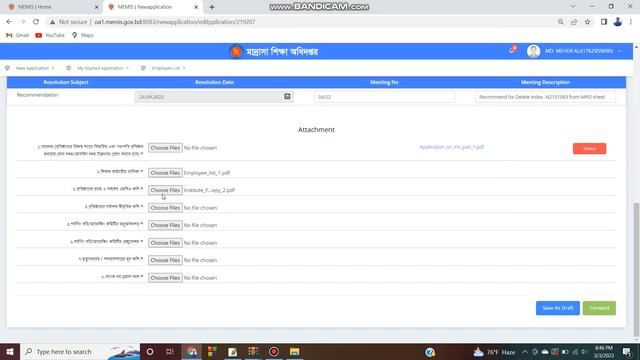
Task: Switch to the MEMIS | Home tab
Action: point(51,7)
